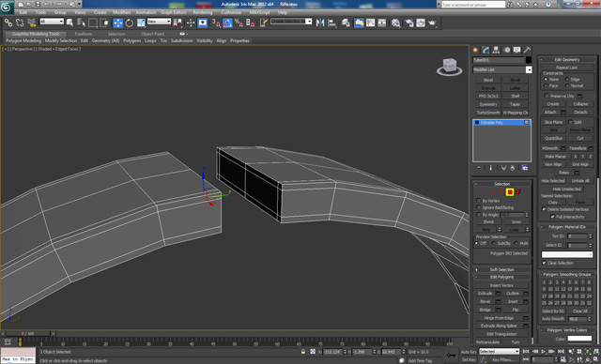Click the Bridge button
Viewport: 601px width, 364px height.
click(485, 310)
